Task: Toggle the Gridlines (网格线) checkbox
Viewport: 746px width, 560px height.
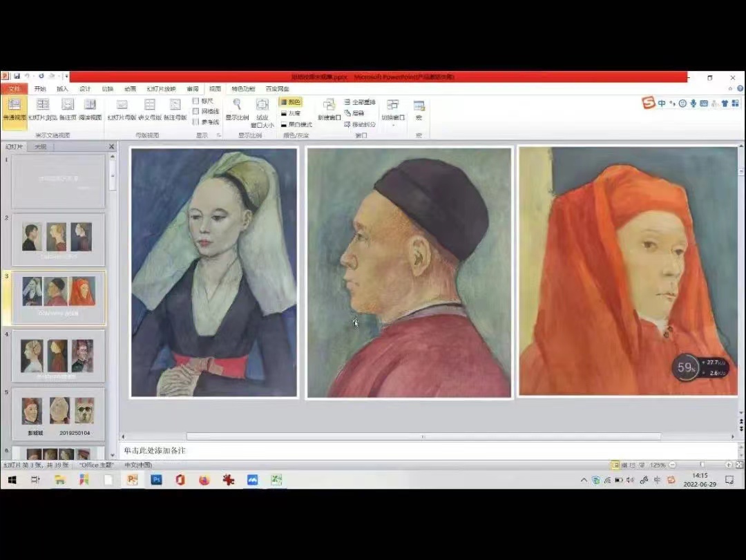Action: [x=196, y=111]
